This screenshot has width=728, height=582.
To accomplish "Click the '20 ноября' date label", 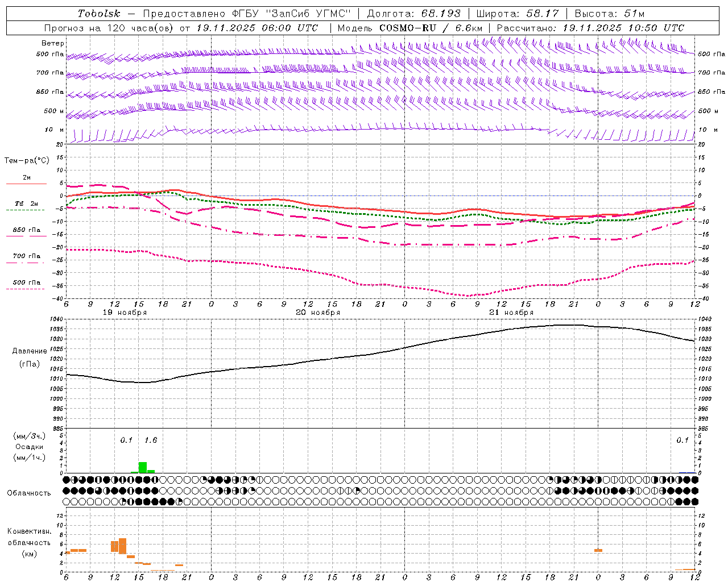I will coord(318,313).
